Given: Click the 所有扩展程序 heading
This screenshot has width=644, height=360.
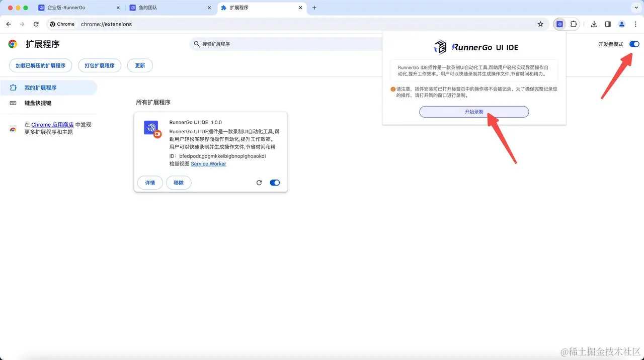Looking at the screenshot, I should [153, 102].
